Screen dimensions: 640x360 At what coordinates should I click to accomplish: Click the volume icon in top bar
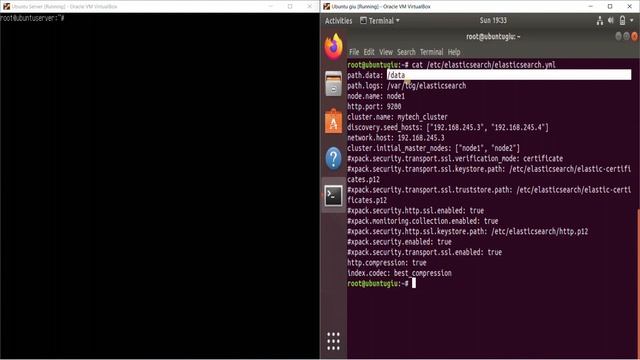611,20
